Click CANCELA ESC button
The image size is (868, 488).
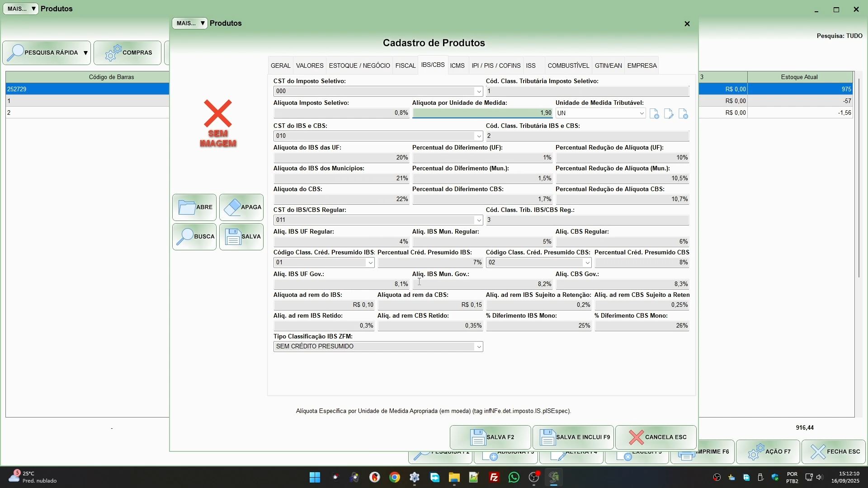click(656, 437)
